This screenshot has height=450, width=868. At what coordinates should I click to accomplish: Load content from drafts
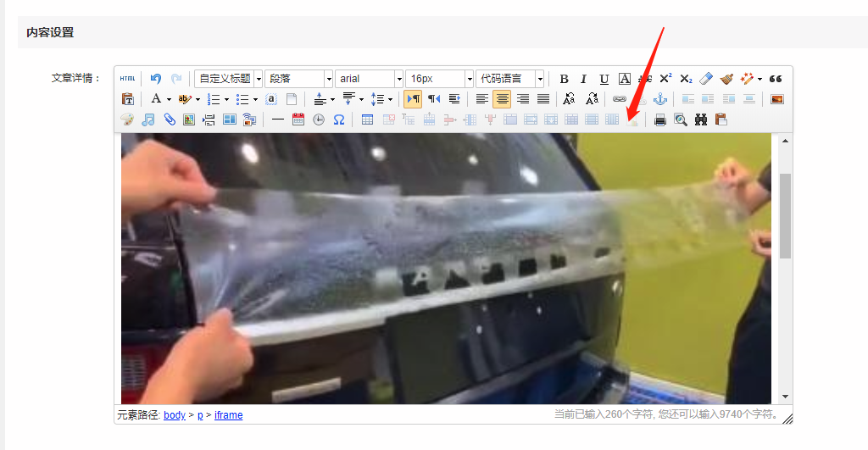(721, 119)
